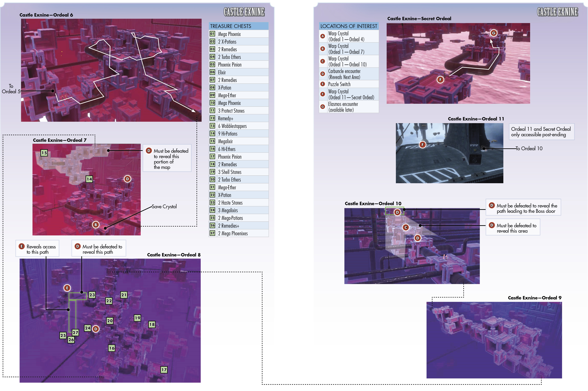The height and width of the screenshot is (391, 588).
Task: Click chest marker 20 on the Ordeal 8 map
Action: (x=110, y=321)
